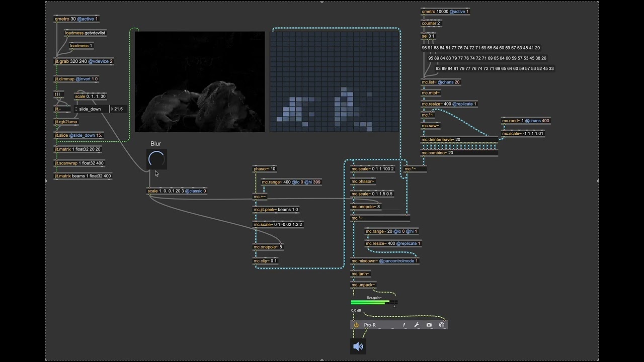Select the loadmess 1 object
The image size is (644, 362).
click(81, 46)
